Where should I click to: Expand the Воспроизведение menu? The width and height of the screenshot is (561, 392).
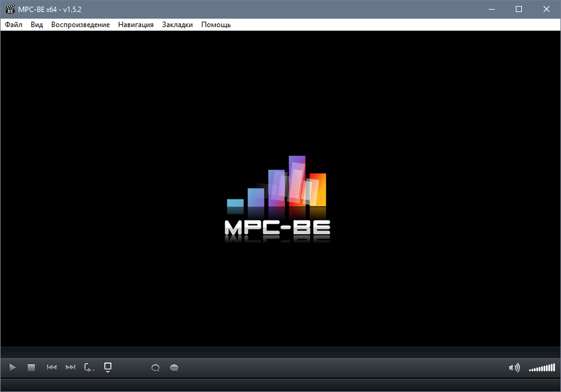click(80, 25)
